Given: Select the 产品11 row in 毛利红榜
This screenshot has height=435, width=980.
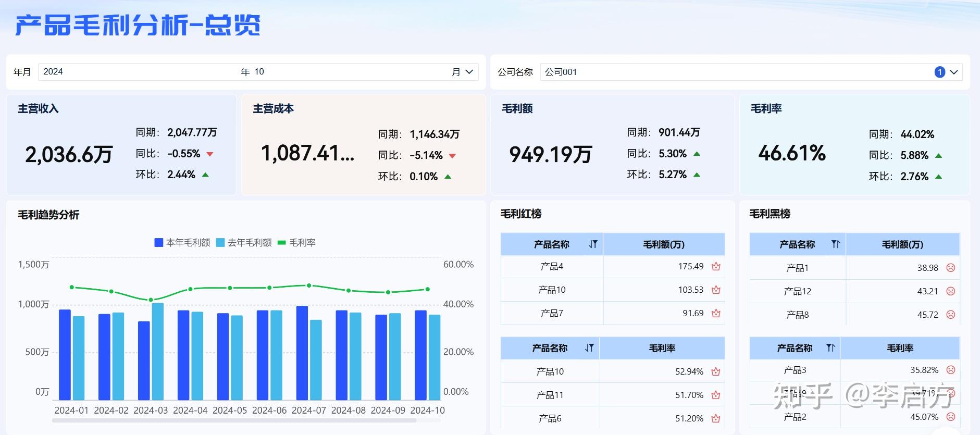Looking at the screenshot, I should point(613,395).
